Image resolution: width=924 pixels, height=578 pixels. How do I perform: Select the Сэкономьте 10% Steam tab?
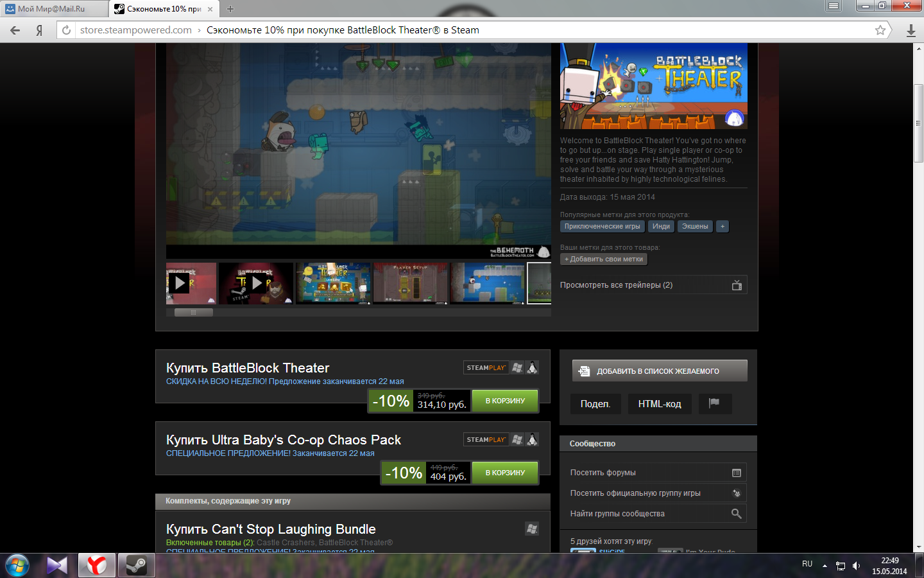(x=164, y=9)
